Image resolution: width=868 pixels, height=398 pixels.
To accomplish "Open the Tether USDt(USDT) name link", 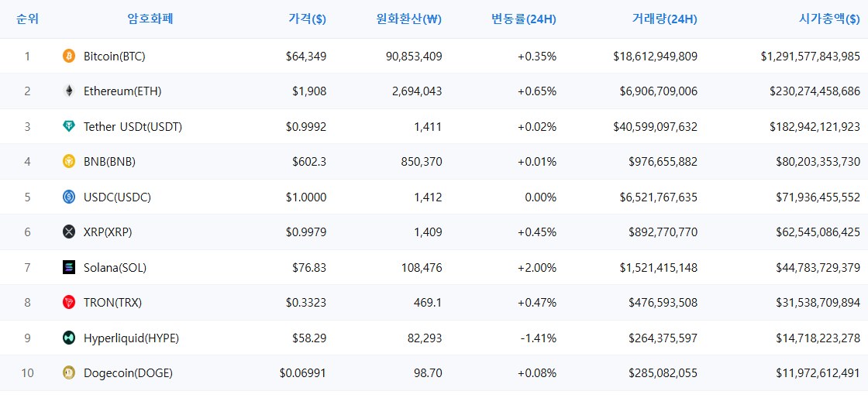I will pos(133,126).
